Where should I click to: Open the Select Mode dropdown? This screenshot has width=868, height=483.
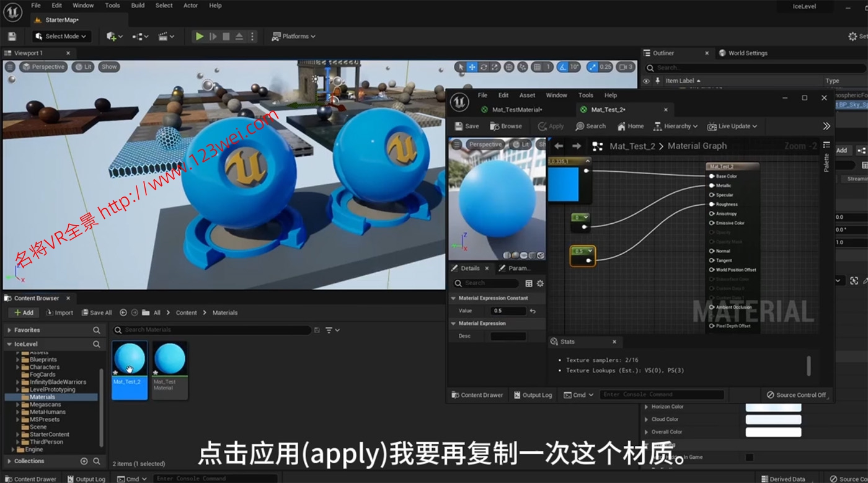[61, 36]
